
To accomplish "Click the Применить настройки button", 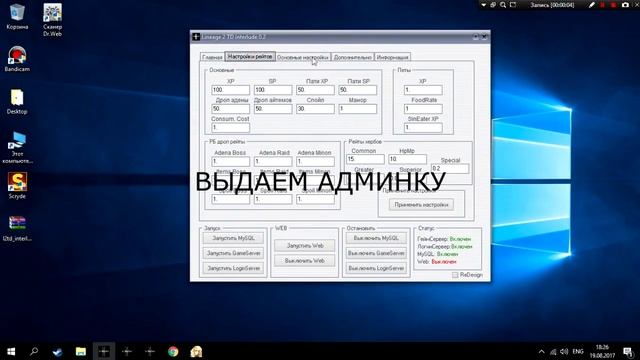I will (x=421, y=205).
